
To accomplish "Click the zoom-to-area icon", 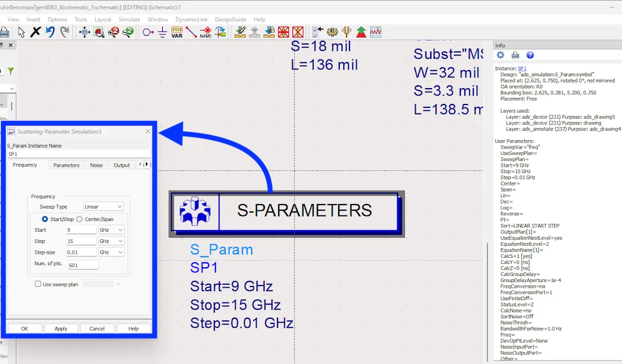I will pos(99,32).
